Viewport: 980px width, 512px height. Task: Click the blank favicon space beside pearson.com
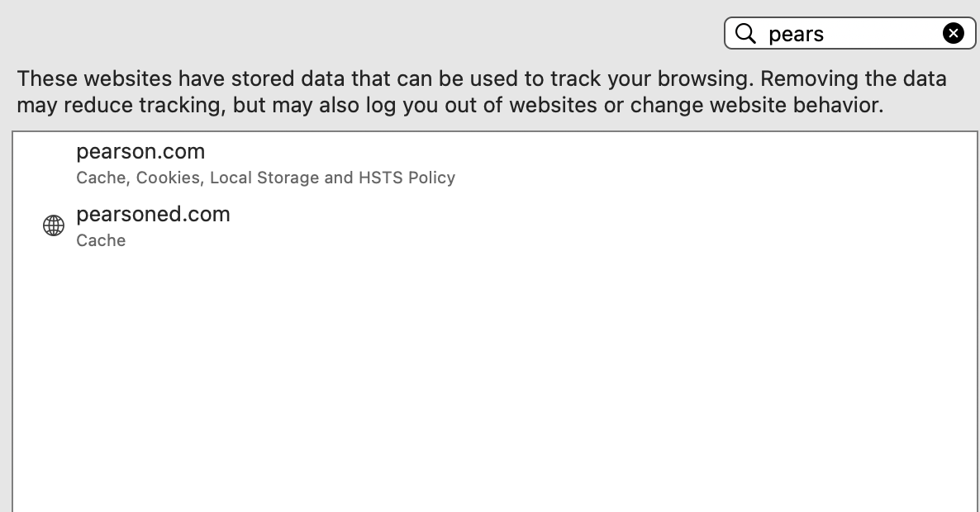pos(54,163)
